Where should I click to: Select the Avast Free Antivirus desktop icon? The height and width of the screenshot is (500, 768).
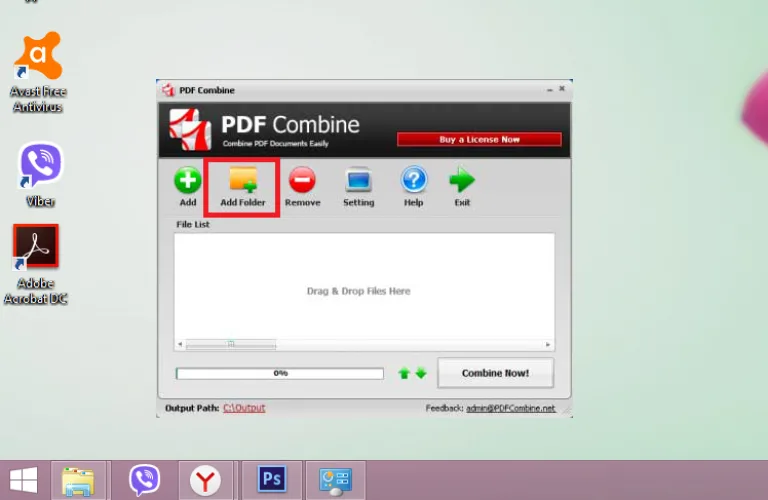38,71
